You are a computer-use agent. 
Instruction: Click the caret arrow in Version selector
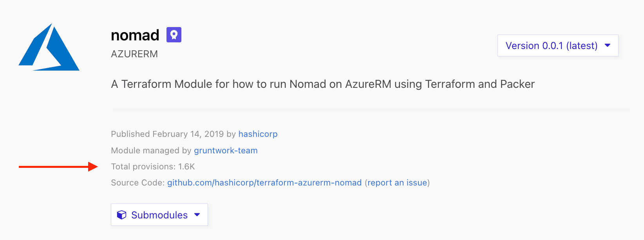(x=608, y=45)
